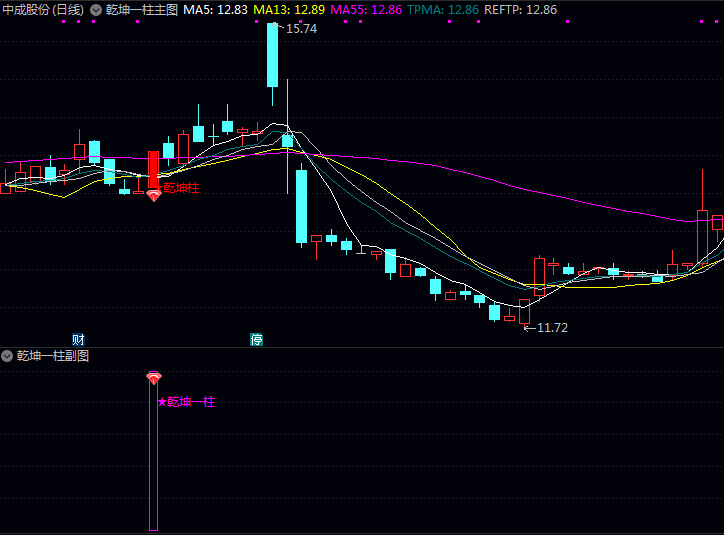Click the MA13: 12.89 readout
This screenshot has width=724, height=535.
289,10
